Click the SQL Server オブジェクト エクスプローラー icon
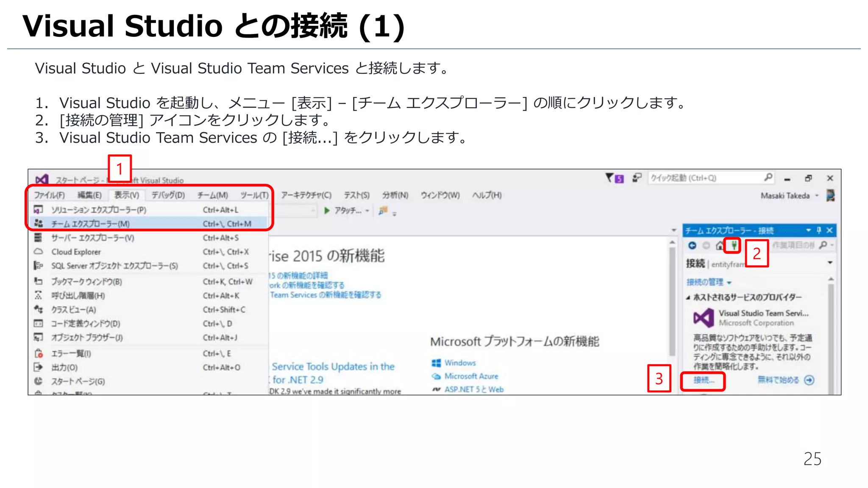The height and width of the screenshot is (488, 868). (x=38, y=266)
